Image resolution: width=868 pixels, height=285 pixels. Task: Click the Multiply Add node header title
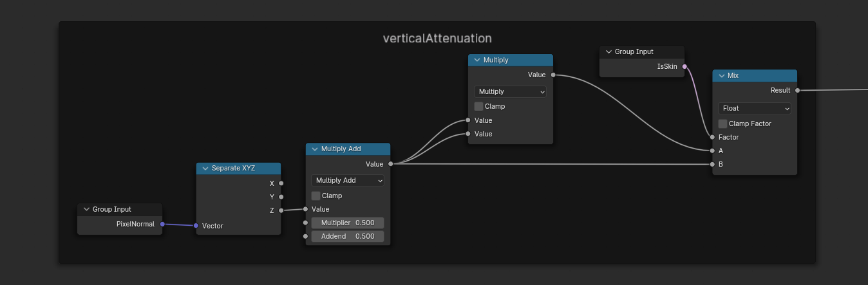(341, 149)
